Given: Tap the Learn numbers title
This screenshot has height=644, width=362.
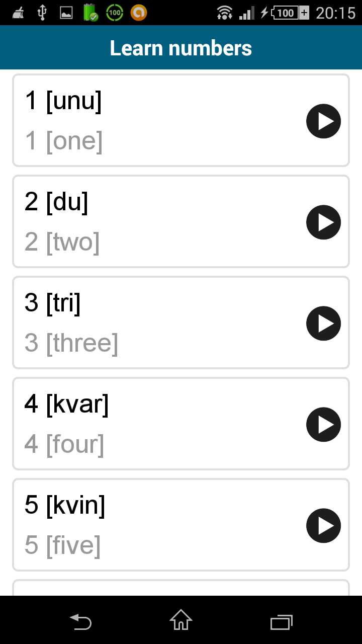Looking at the screenshot, I should point(181,48).
